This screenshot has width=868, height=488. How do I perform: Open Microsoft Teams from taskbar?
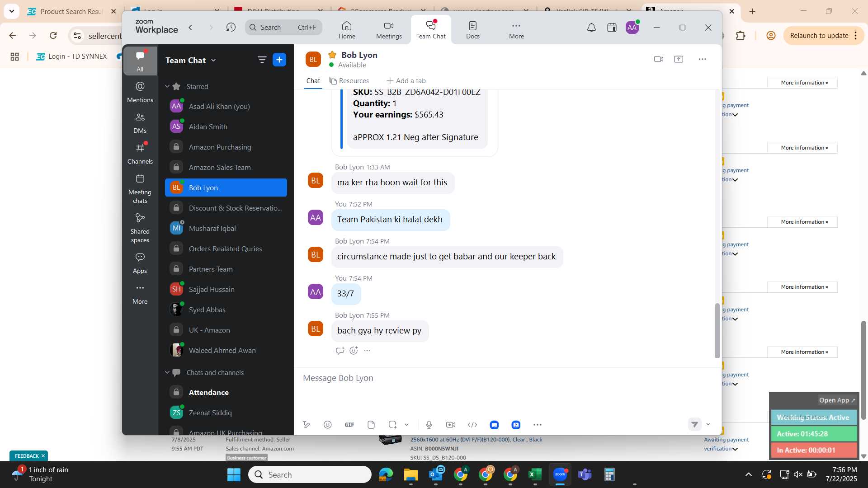(585, 474)
